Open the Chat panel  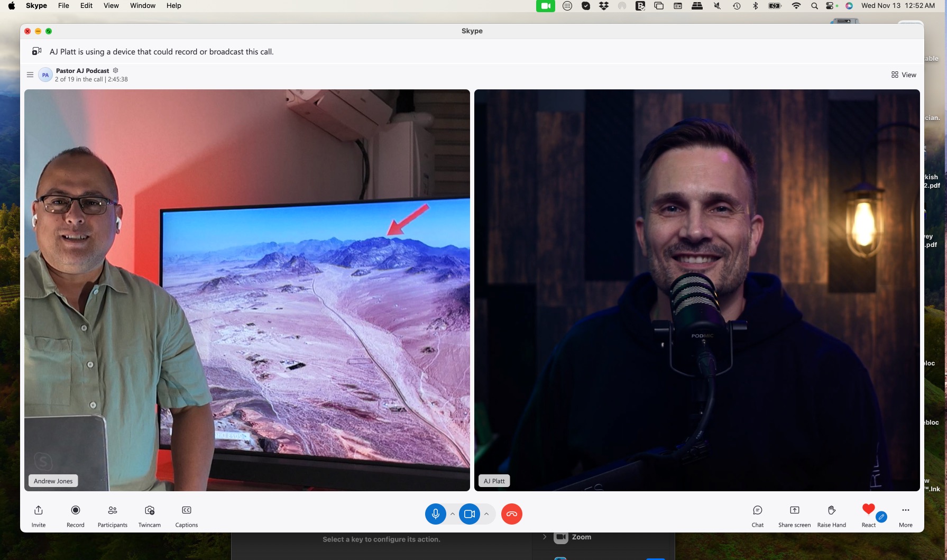[x=758, y=510]
